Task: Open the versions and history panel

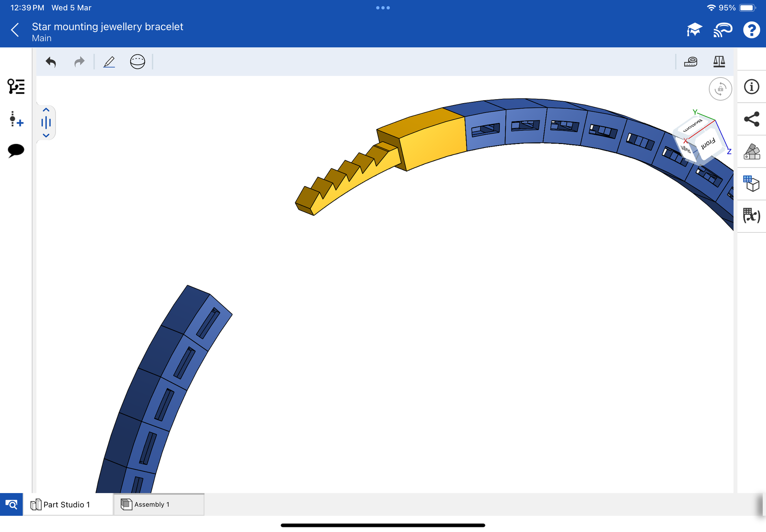Action: [16, 119]
